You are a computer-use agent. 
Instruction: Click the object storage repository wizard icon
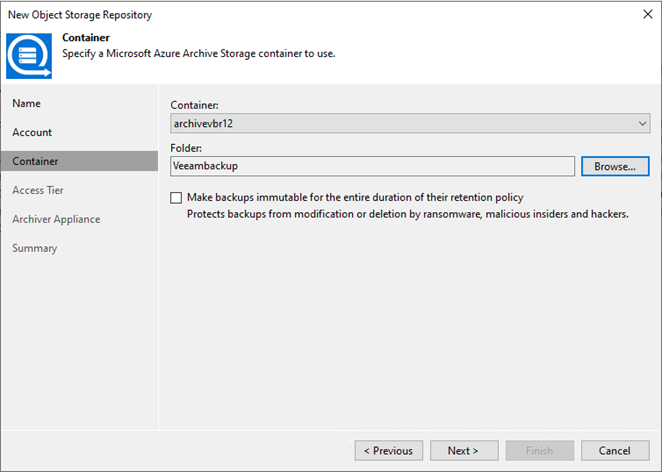(x=29, y=56)
